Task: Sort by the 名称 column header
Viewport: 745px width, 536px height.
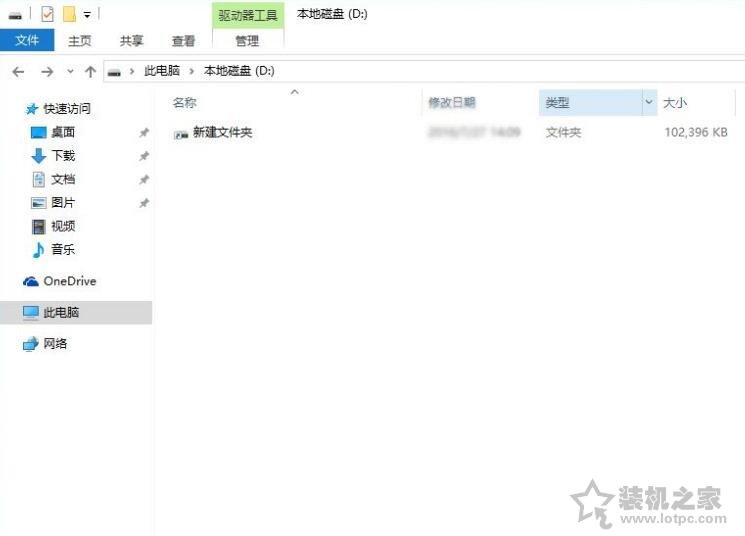Action: pyautogui.click(x=184, y=103)
